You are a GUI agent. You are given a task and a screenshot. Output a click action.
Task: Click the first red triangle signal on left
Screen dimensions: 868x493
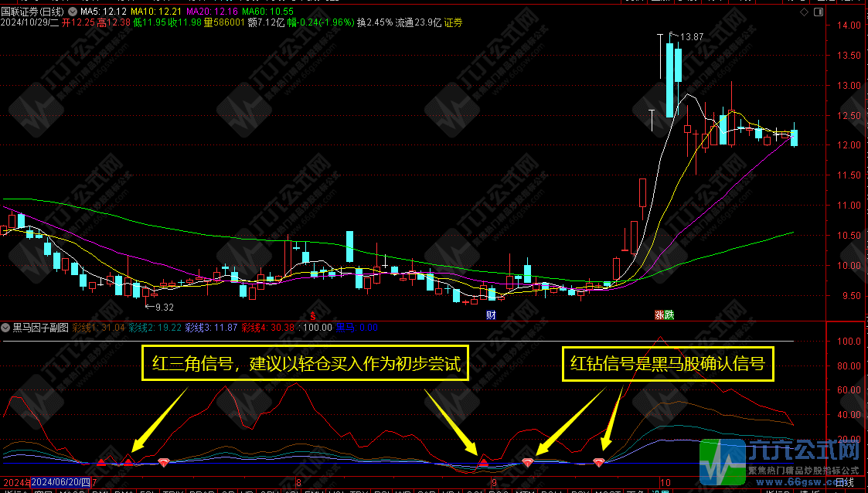point(100,462)
